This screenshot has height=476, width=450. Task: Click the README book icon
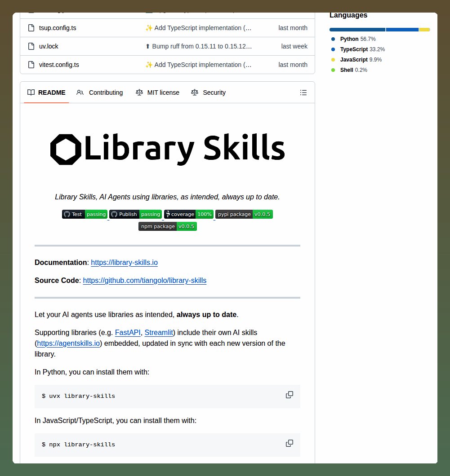(31, 93)
